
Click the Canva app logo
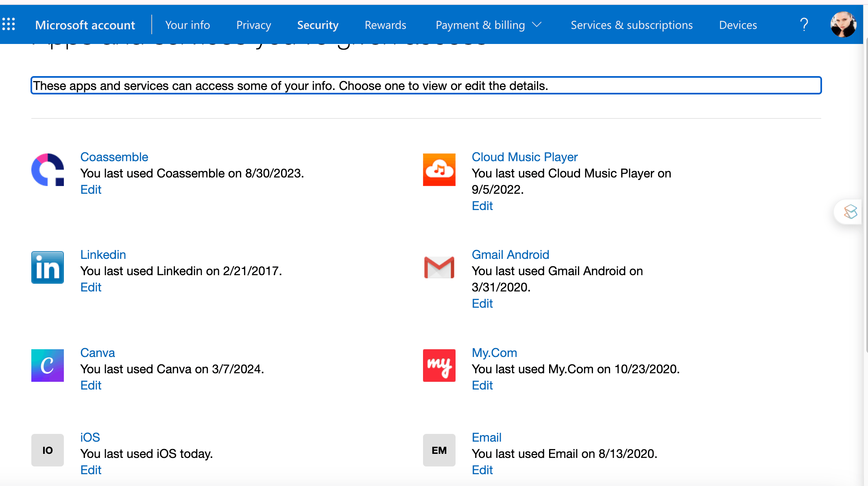pyautogui.click(x=48, y=366)
